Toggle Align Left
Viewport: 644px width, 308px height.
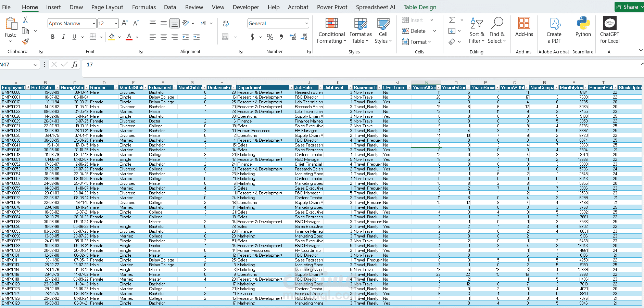[x=153, y=37]
